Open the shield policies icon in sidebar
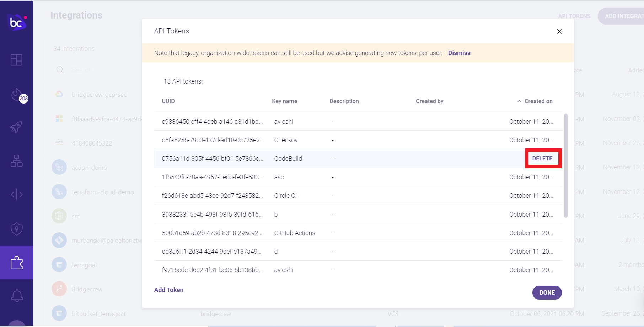The height and width of the screenshot is (327, 644). click(x=16, y=229)
